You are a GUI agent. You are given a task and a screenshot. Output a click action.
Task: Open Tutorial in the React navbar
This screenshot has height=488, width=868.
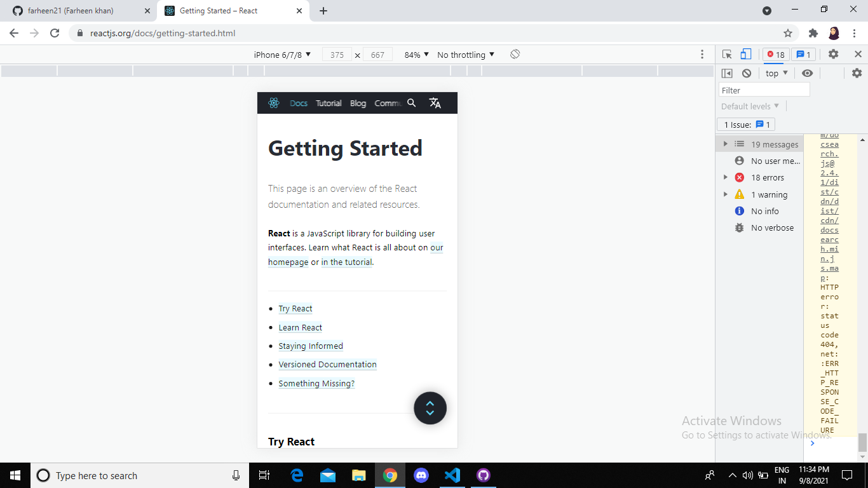329,103
